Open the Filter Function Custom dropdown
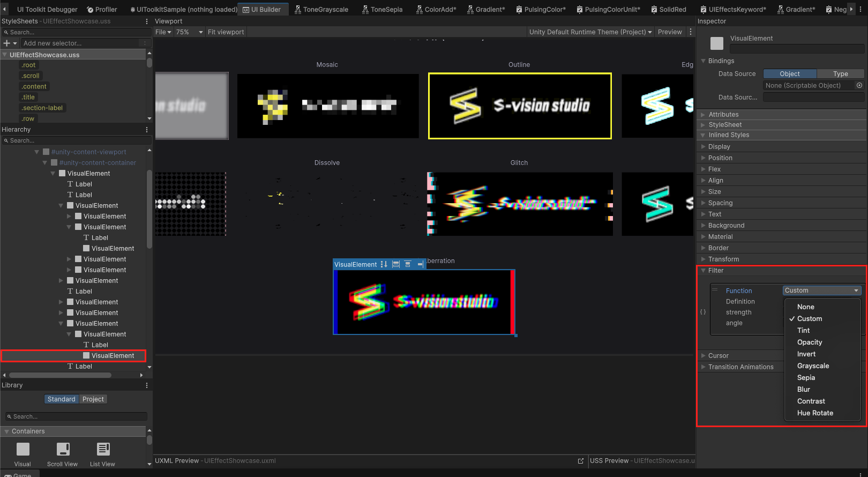Screen dimensions: 868x477 tap(822, 290)
